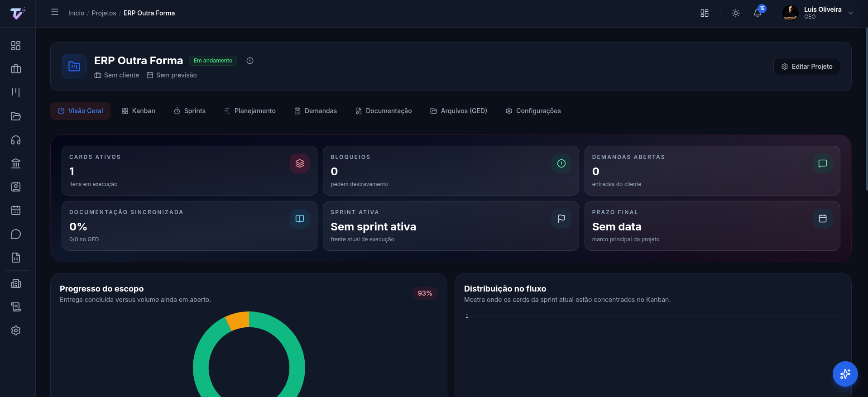Viewport: 868px width, 397px height.
Task: Click the flag icon on Sprint Ativa
Action: pos(561,219)
